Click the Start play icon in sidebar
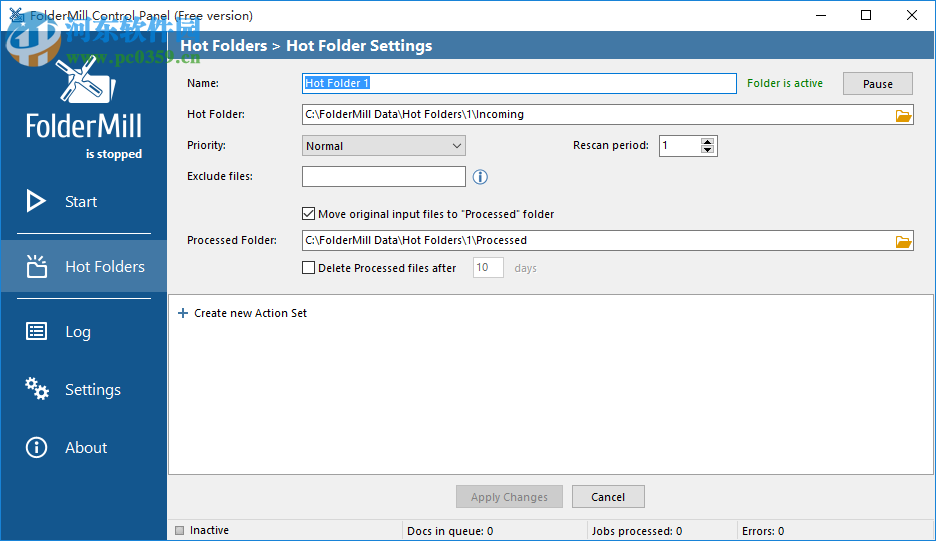 36,201
